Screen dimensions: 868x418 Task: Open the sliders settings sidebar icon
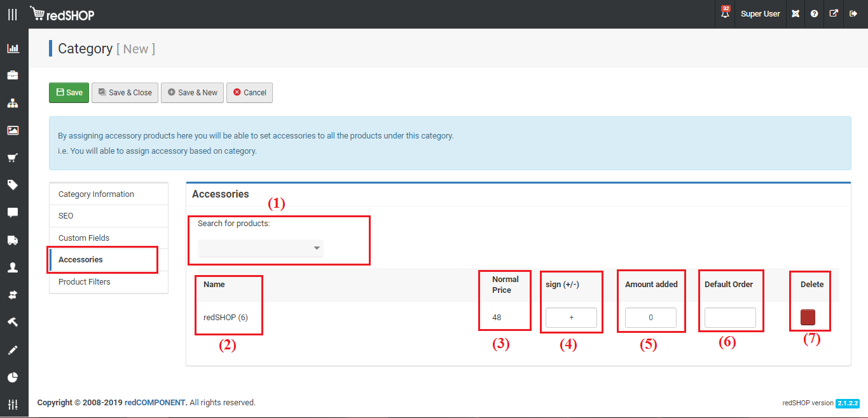(x=13, y=404)
